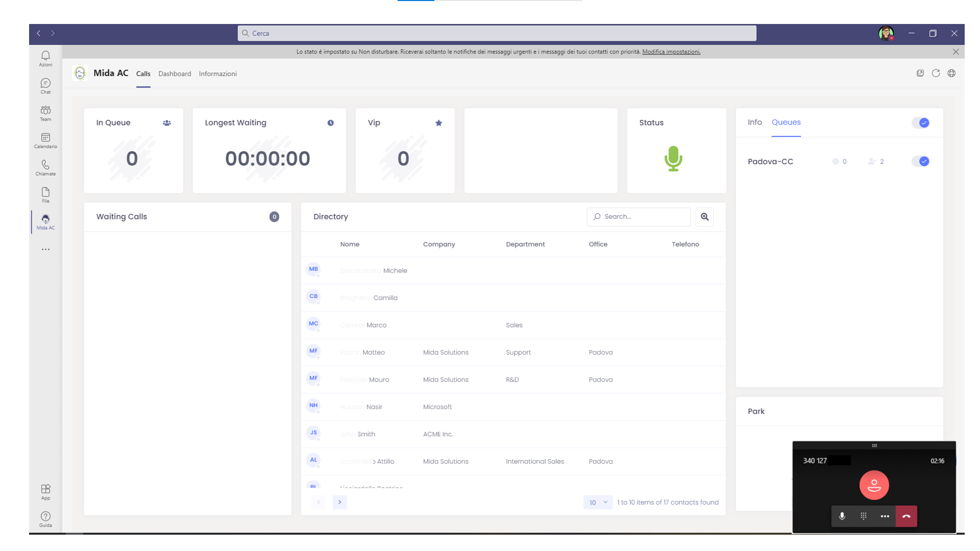Select the Info tab in Queues panel
Viewport: 980px width, 551px height.
(754, 122)
